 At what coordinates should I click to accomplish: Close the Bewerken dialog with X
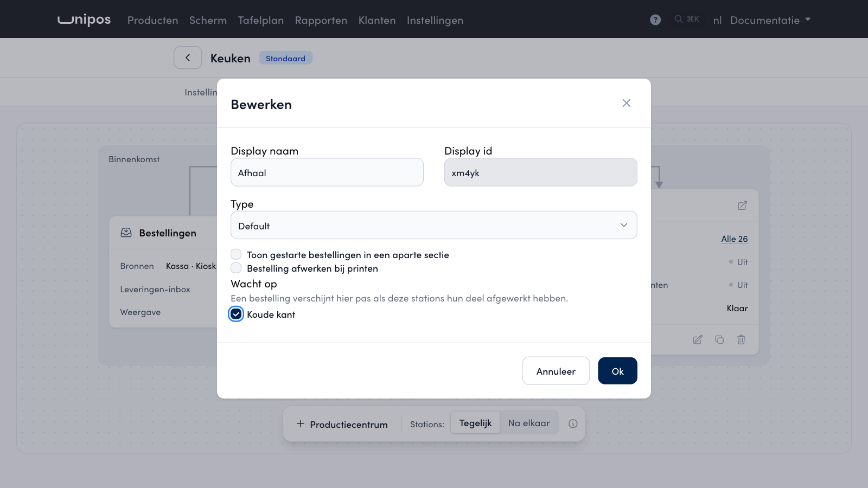point(627,103)
